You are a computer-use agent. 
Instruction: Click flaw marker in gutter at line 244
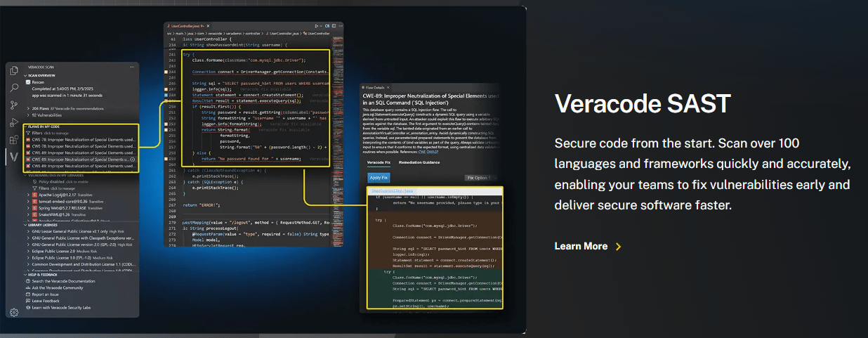[166, 72]
